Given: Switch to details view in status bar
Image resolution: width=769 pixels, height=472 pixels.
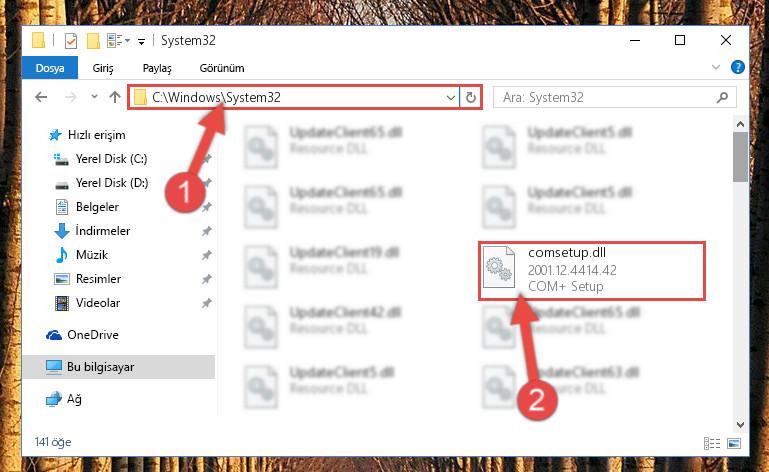Looking at the screenshot, I should [712, 444].
